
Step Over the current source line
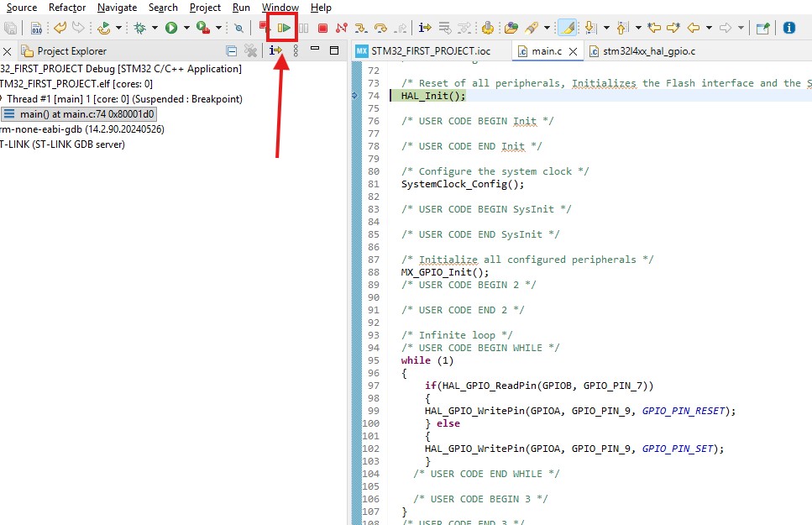380,26
